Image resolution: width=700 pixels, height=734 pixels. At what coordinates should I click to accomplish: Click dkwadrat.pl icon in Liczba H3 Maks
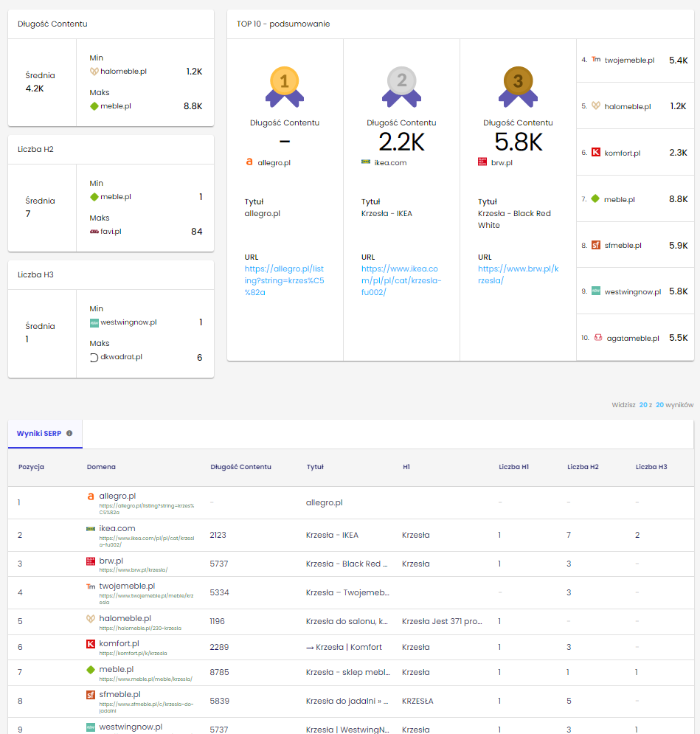pos(94,357)
